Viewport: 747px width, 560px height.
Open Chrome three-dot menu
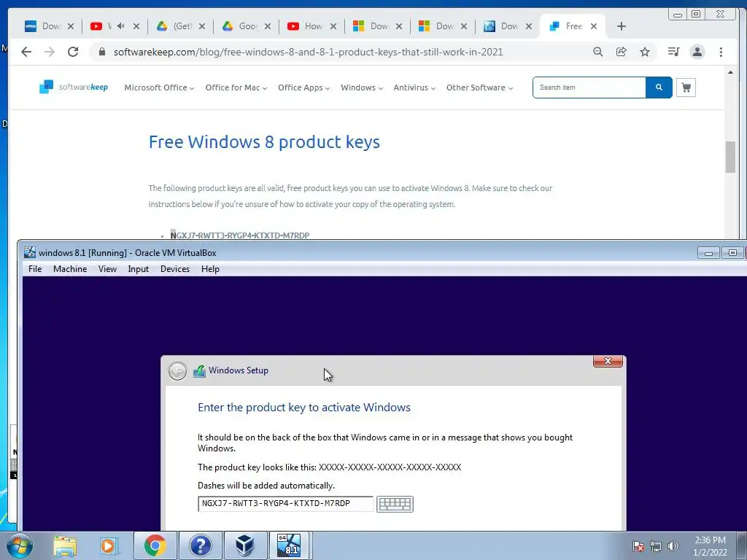click(721, 52)
